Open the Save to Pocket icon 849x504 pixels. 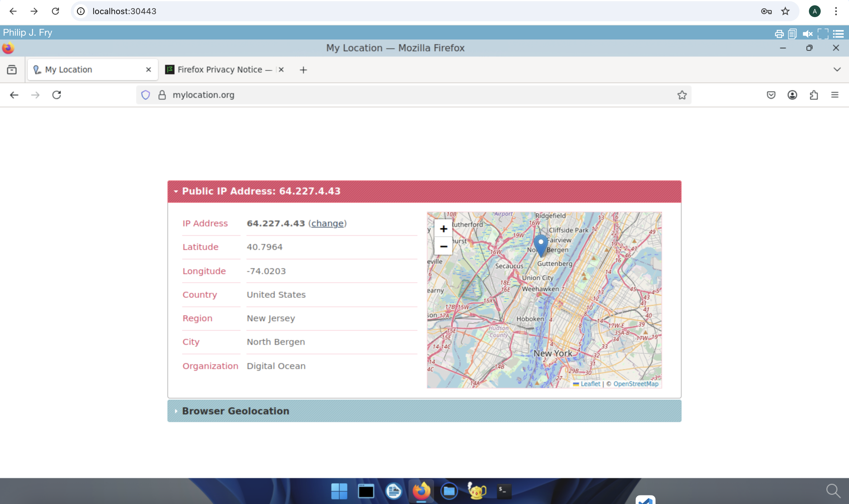[x=771, y=95]
